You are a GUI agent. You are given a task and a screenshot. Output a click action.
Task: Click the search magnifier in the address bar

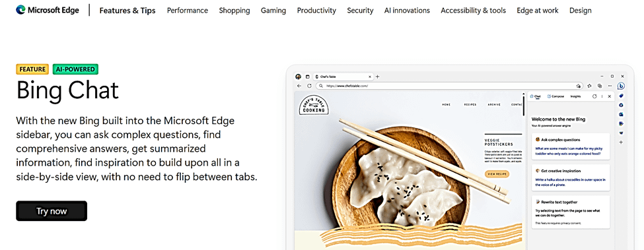[x=321, y=86]
